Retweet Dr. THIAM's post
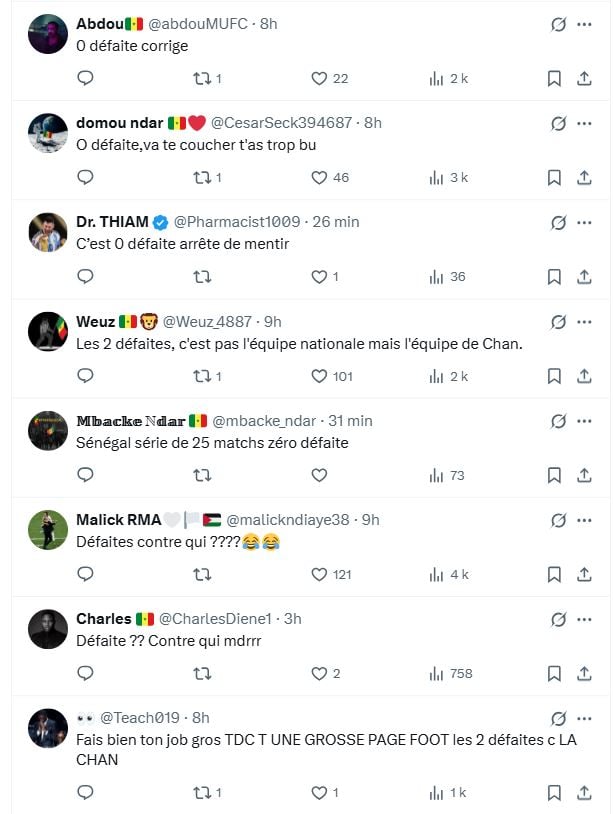This screenshot has width=613, height=814. (202, 276)
